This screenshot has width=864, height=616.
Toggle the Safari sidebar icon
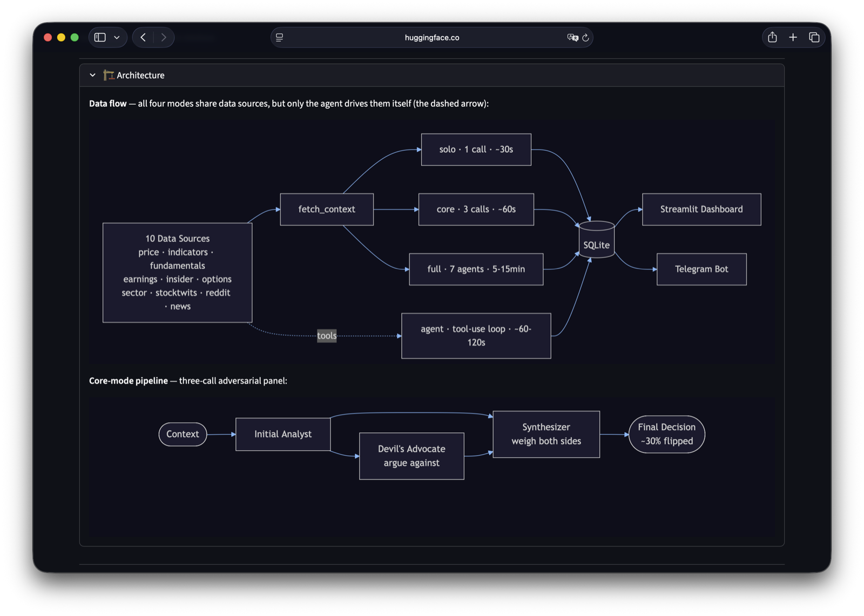tap(100, 37)
